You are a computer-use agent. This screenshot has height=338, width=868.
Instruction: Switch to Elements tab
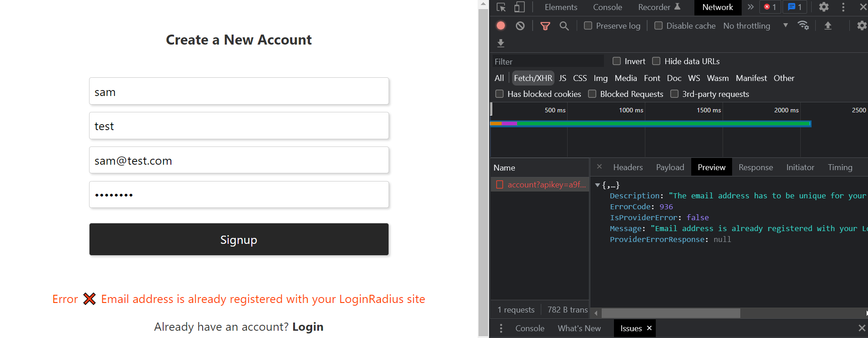tap(561, 7)
